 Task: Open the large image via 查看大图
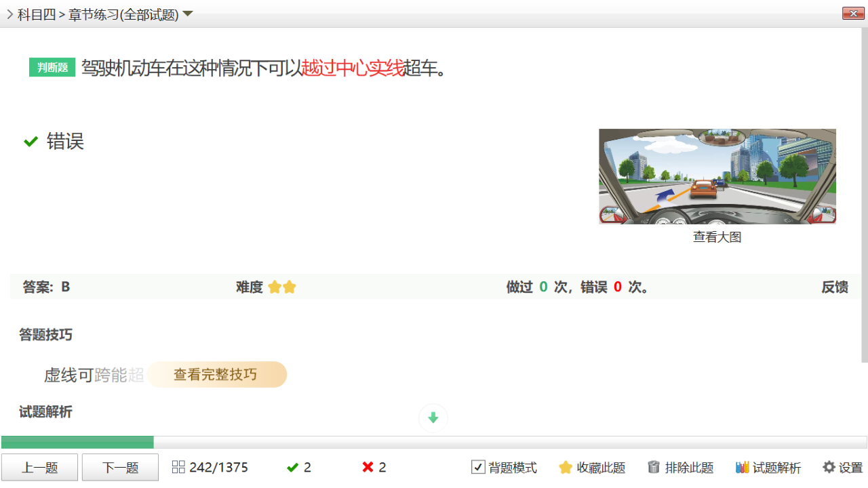(x=716, y=237)
